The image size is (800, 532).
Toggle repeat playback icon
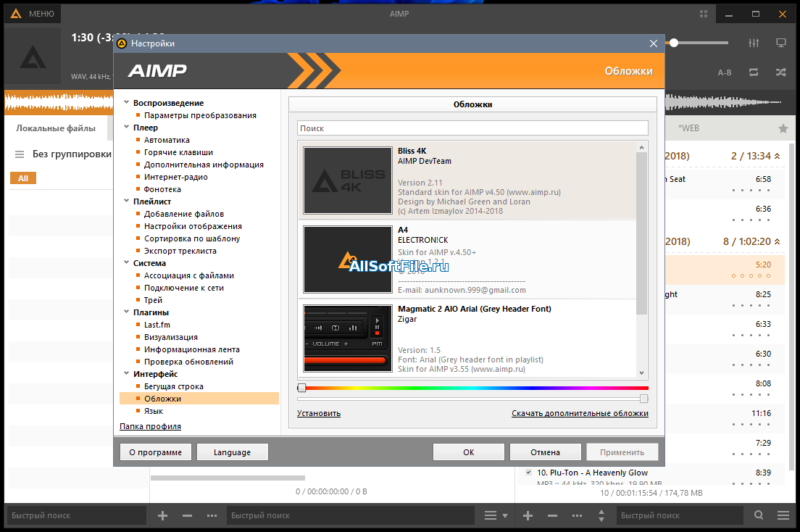point(754,72)
